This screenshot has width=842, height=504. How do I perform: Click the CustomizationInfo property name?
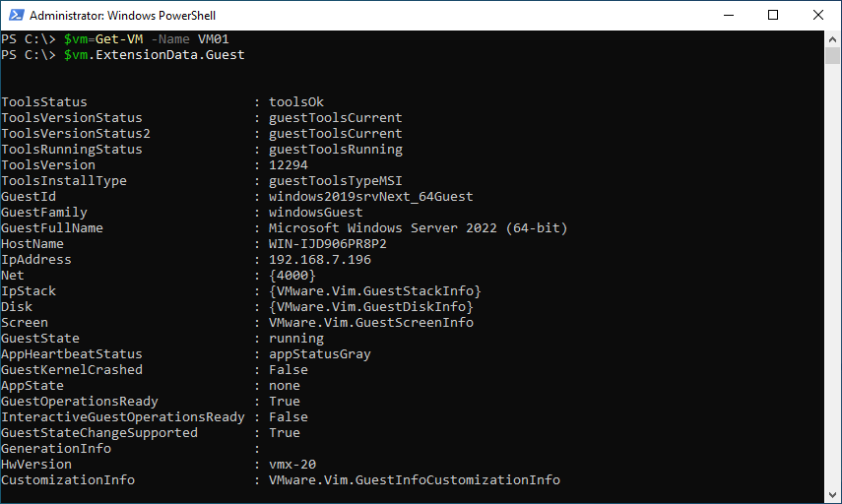tap(68, 479)
